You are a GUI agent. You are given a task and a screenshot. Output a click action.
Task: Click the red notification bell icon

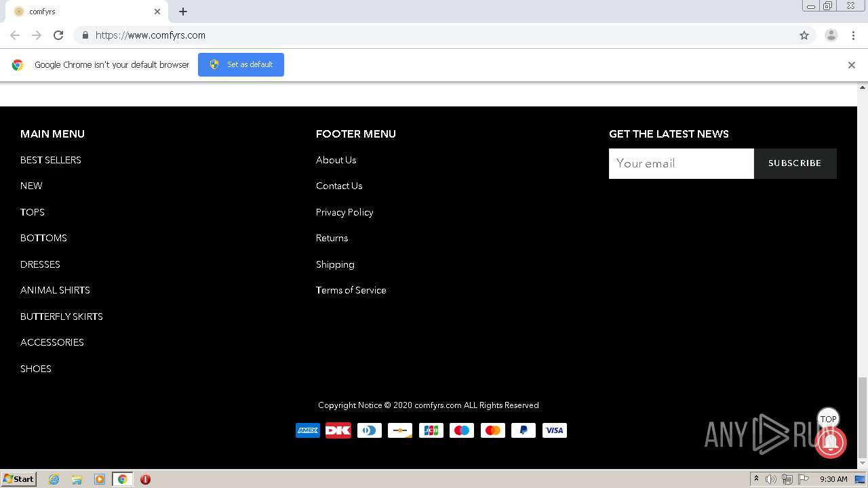click(831, 443)
